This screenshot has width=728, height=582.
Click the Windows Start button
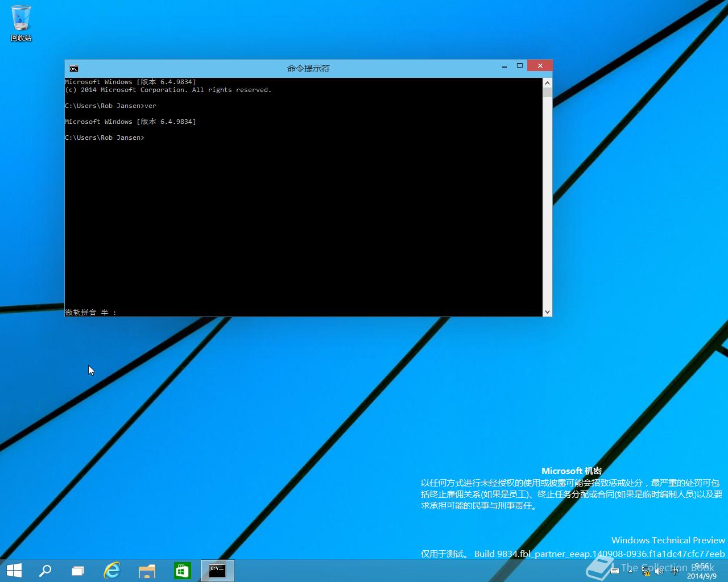(x=14, y=571)
